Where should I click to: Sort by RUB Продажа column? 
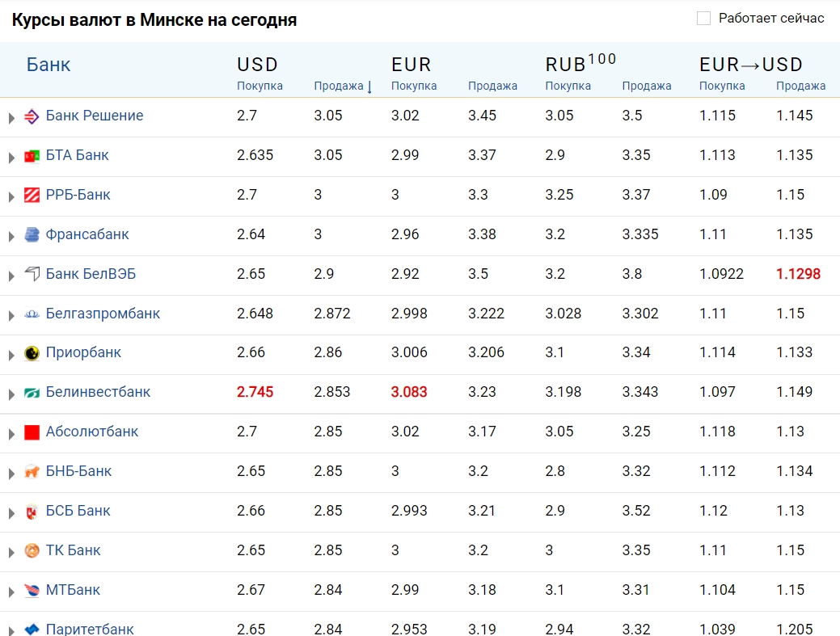click(647, 86)
